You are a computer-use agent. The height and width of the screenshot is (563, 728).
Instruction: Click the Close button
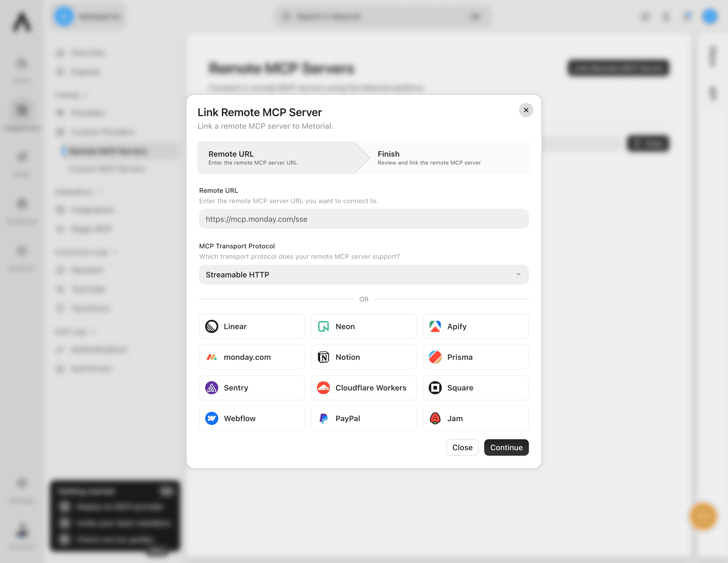(x=462, y=447)
